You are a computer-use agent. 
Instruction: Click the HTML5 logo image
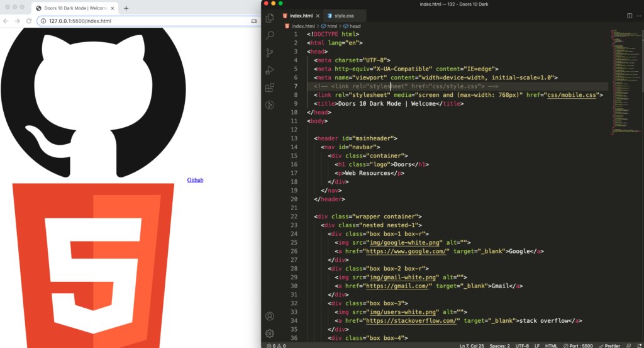(x=93, y=266)
